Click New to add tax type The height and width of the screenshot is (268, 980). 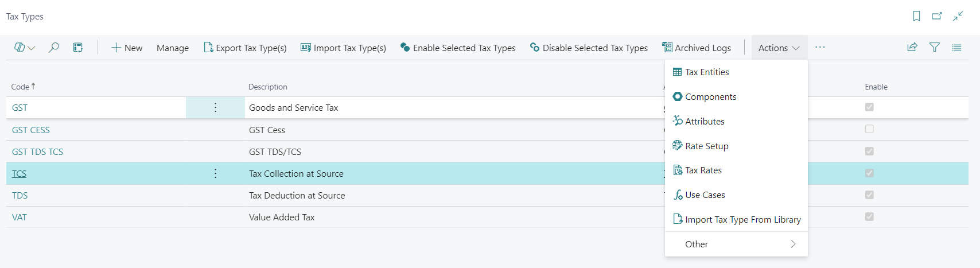(x=127, y=48)
